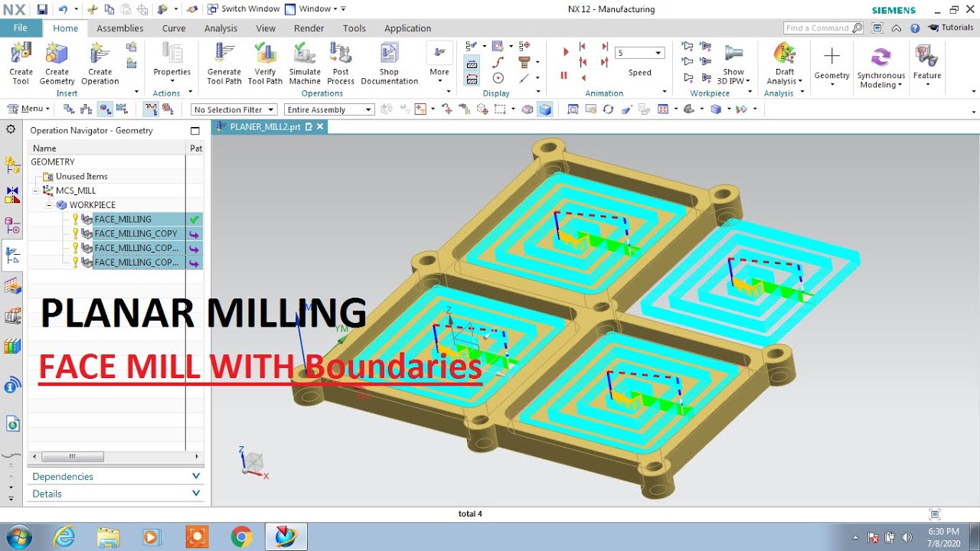
Task: Start Simulate Machine
Action: pos(305,64)
